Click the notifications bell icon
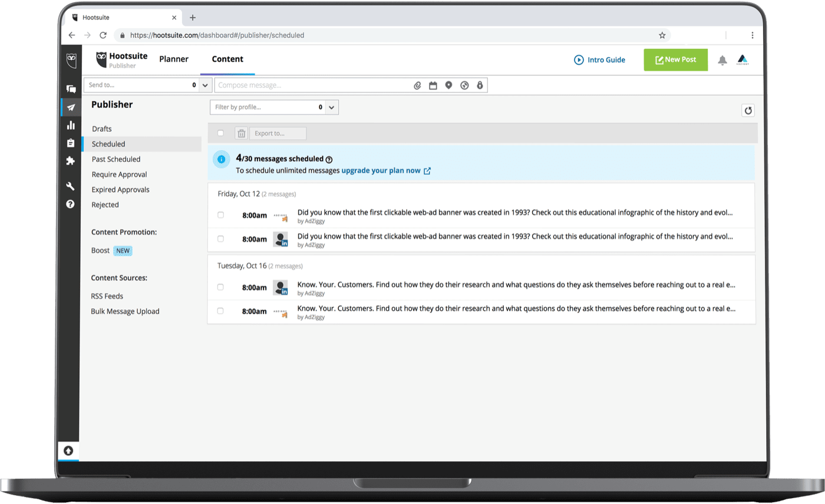This screenshot has width=825, height=504. 722,60
